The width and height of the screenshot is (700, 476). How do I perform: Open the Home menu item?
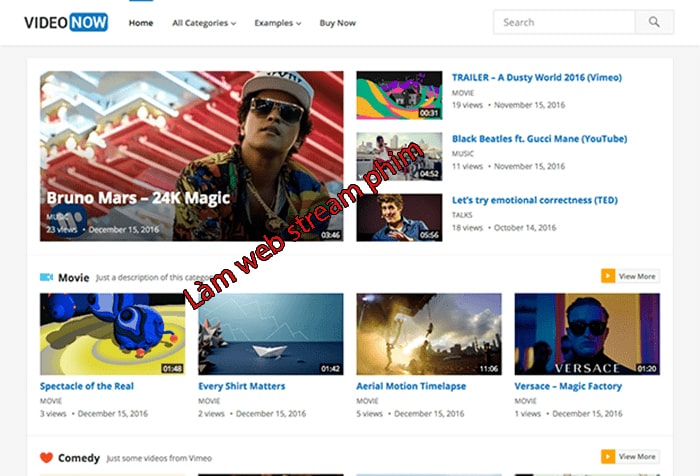point(141,23)
